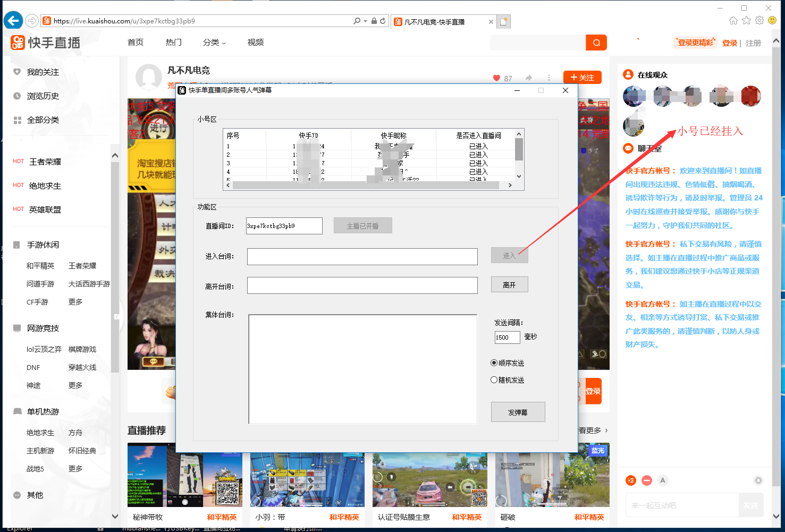The height and width of the screenshot is (532, 785).
Task: Click the 登录 link in the header
Action: coord(730,43)
